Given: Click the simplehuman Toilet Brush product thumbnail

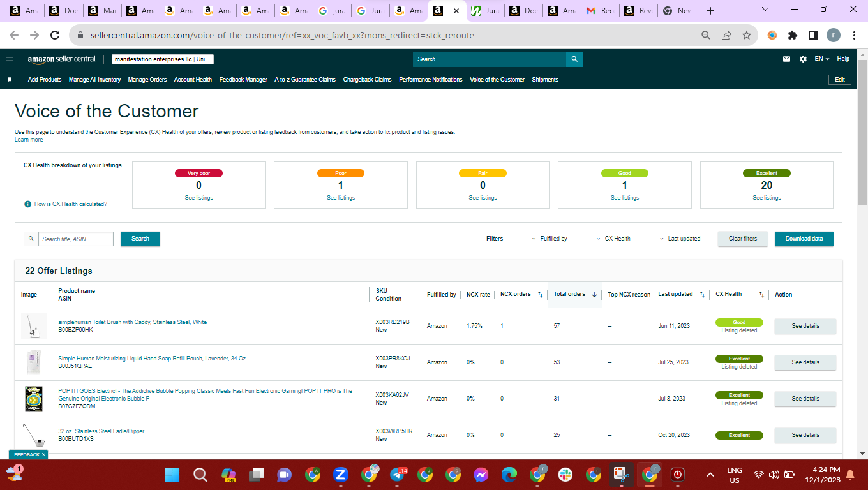Looking at the screenshot, I should 33,326.
